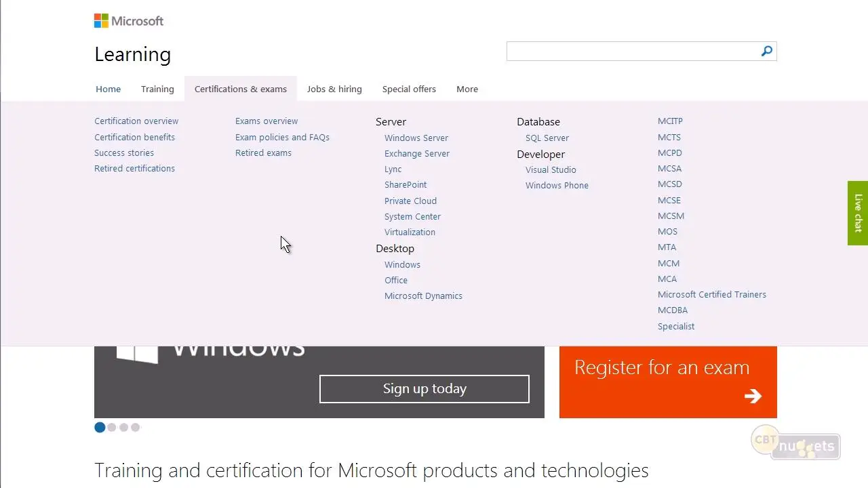This screenshot has width=868, height=488.
Task: Open Microsoft Certified Trainers link
Action: point(712,295)
